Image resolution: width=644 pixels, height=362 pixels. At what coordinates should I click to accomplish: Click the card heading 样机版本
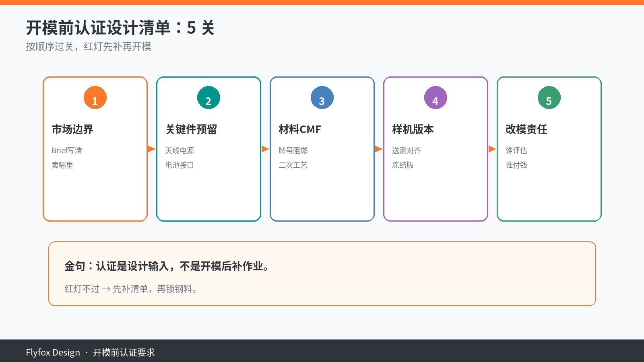pos(413,130)
